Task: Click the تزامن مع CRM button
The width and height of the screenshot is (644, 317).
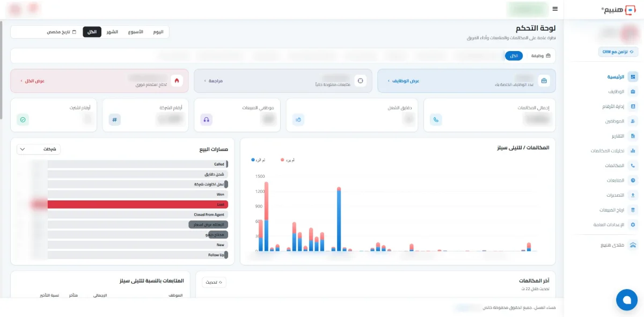Action: pyautogui.click(x=618, y=52)
